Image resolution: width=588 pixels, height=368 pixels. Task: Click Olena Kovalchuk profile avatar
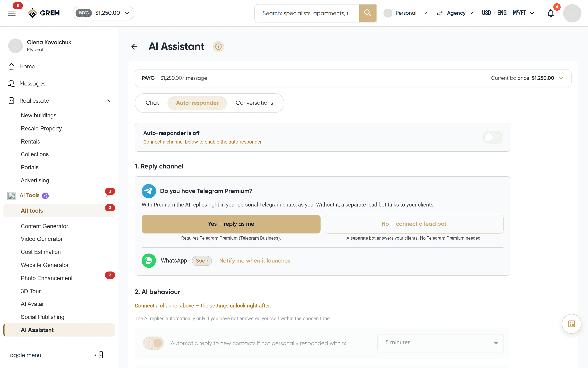(x=16, y=46)
